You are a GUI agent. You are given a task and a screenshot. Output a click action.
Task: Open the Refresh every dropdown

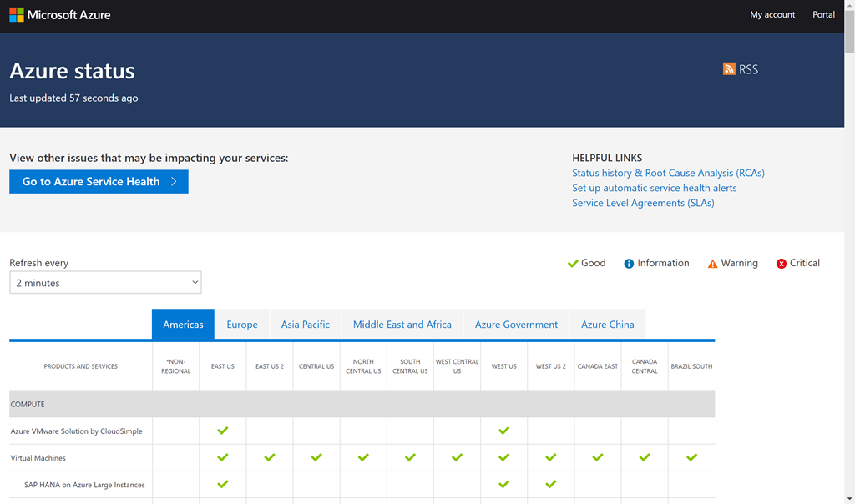tap(105, 283)
